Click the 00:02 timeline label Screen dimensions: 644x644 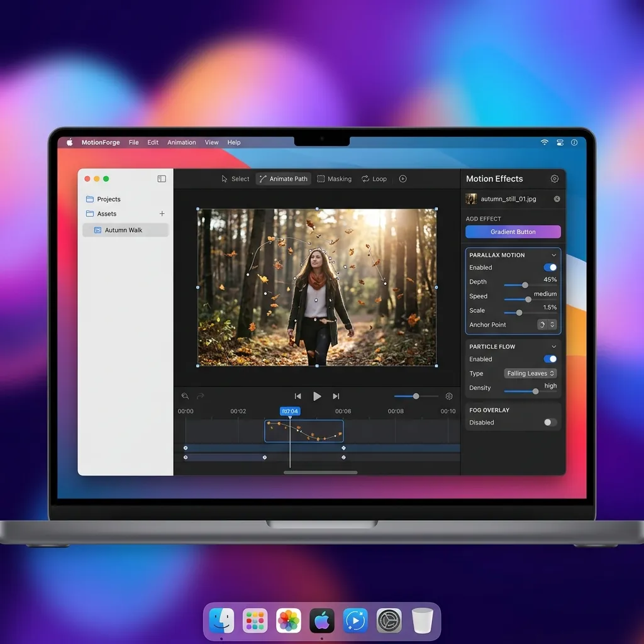click(x=238, y=411)
